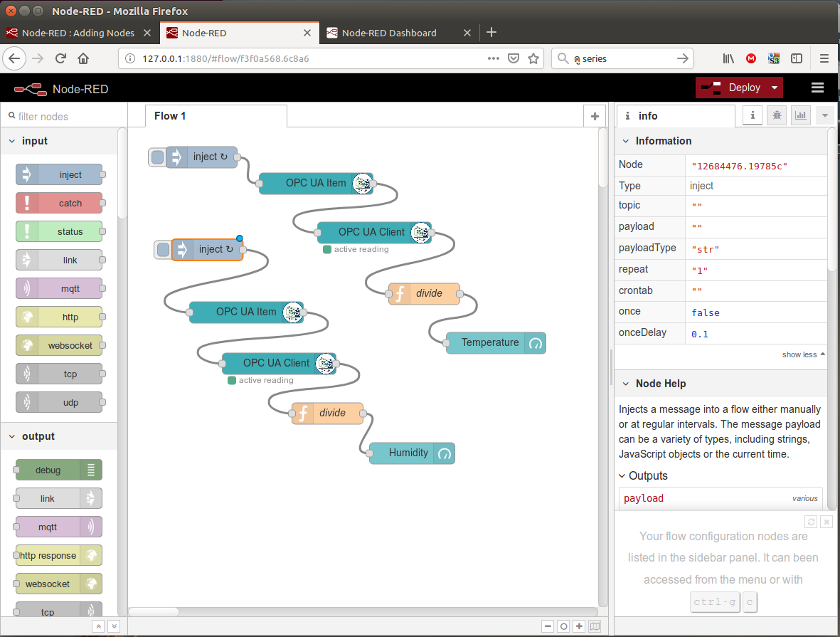Select the http response node in palette
Viewport: 840px width, 637px height.
tap(59, 555)
